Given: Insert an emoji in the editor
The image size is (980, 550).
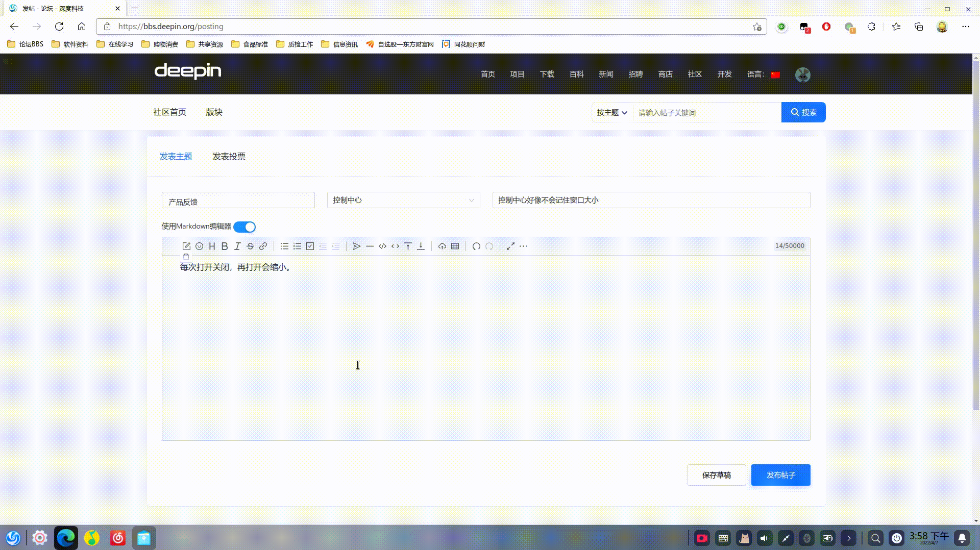Looking at the screenshot, I should pyautogui.click(x=199, y=246).
